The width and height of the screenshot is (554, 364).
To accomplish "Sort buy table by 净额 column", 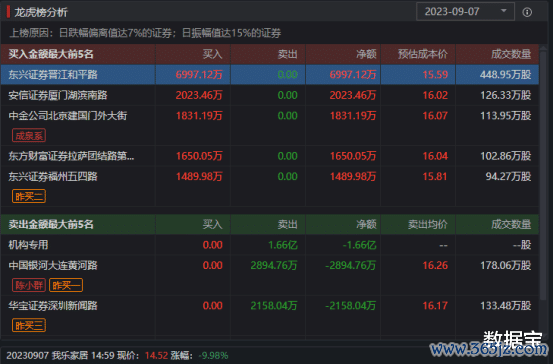I will [366, 54].
